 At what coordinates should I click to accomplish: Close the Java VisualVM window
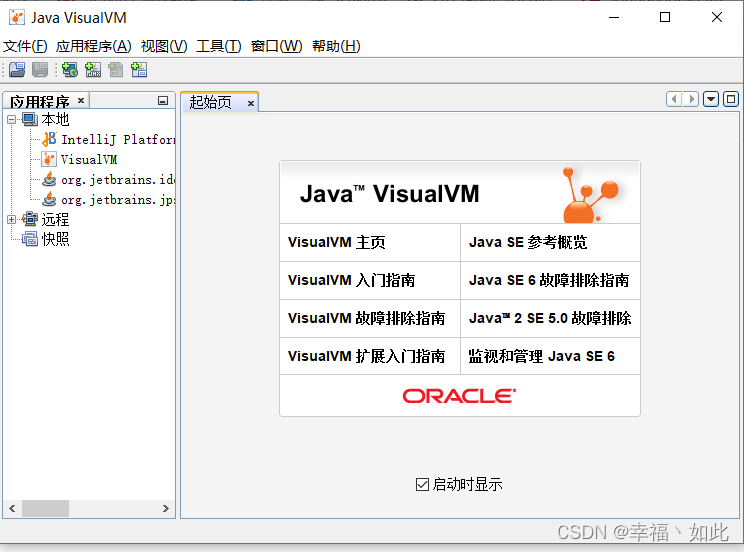pos(717,18)
